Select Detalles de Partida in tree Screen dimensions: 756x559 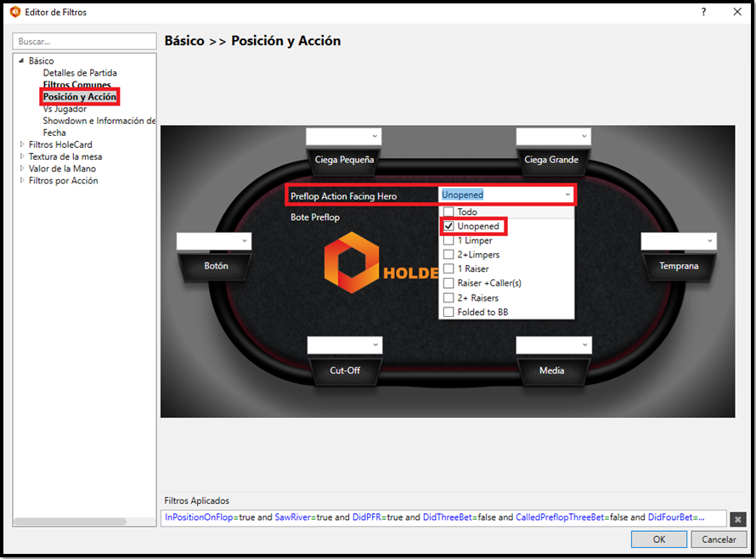point(80,73)
